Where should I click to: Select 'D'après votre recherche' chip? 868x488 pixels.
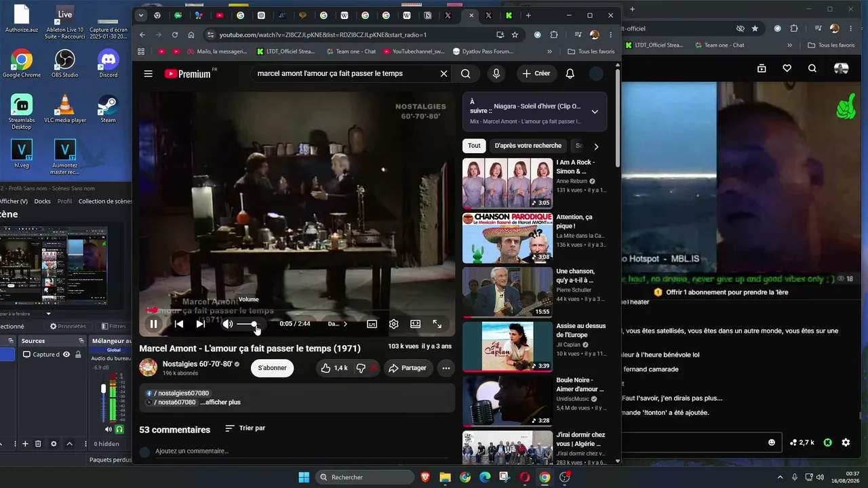[528, 146]
